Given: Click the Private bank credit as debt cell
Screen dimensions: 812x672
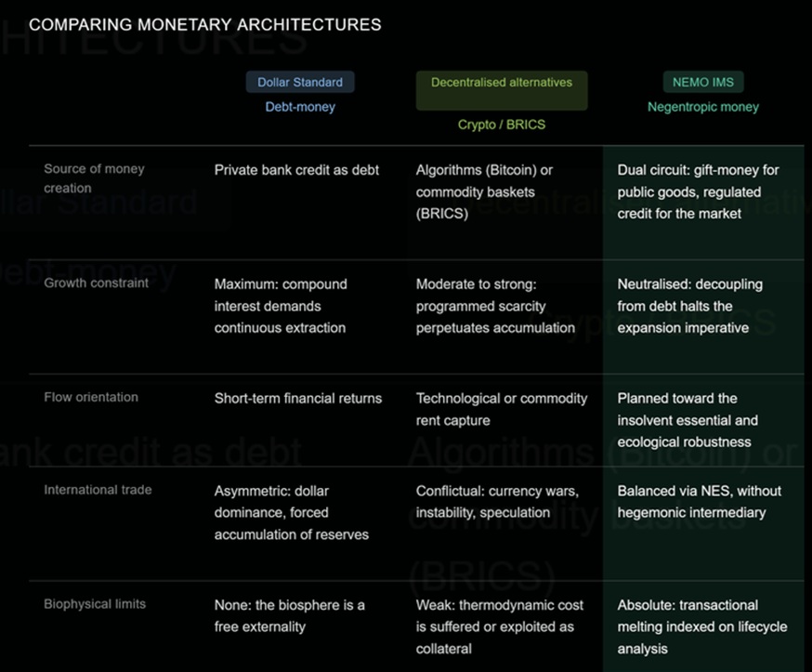Looking at the screenshot, I should (x=296, y=170).
